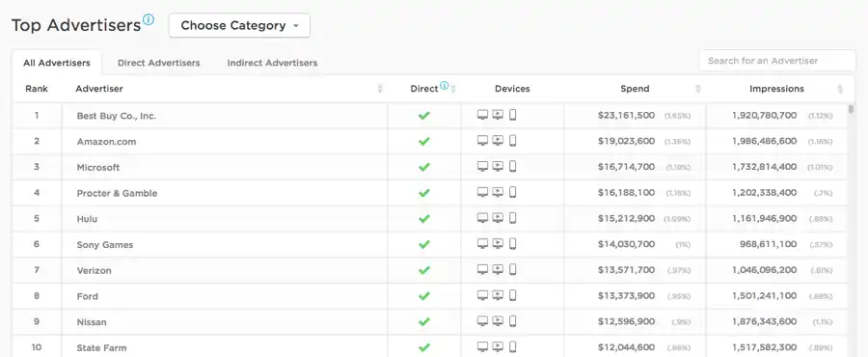This screenshot has height=357, width=868.
Task: Click the video device icon for Best Buy
Action: 498,115
